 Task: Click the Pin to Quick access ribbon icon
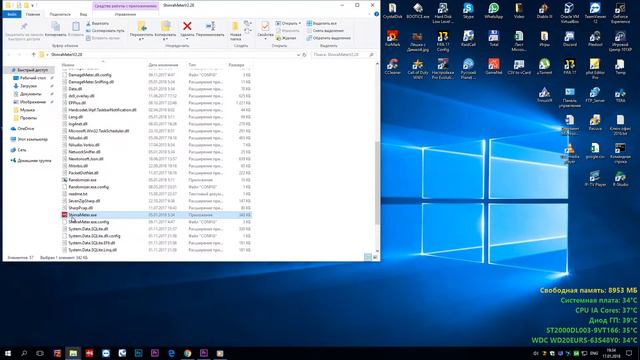(24, 27)
